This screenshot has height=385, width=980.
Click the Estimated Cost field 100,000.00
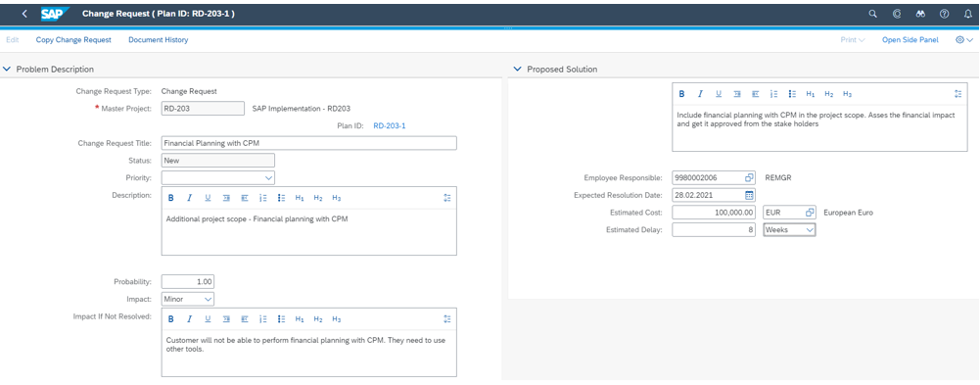[715, 213]
